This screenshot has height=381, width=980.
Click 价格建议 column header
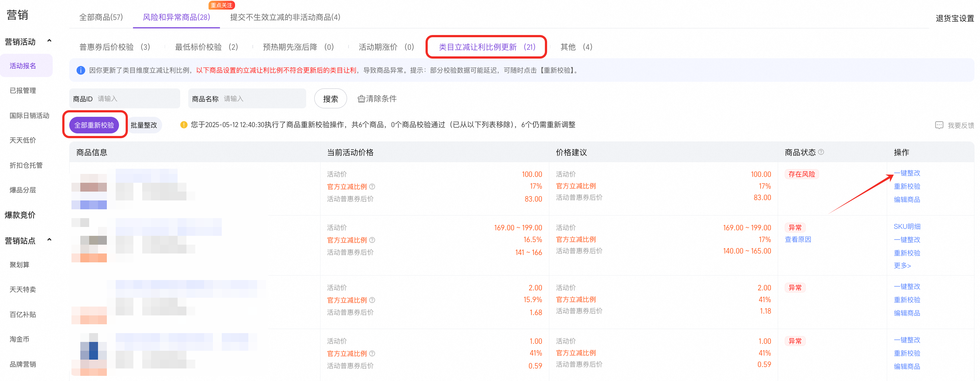point(571,152)
